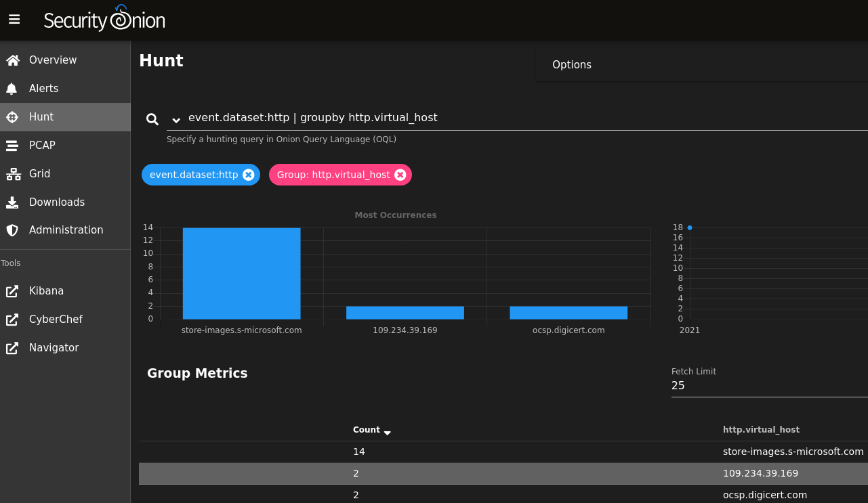Viewport: 868px width, 503px height.
Task: Click the count 2 in 109.234.39.169 row
Action: (356, 473)
